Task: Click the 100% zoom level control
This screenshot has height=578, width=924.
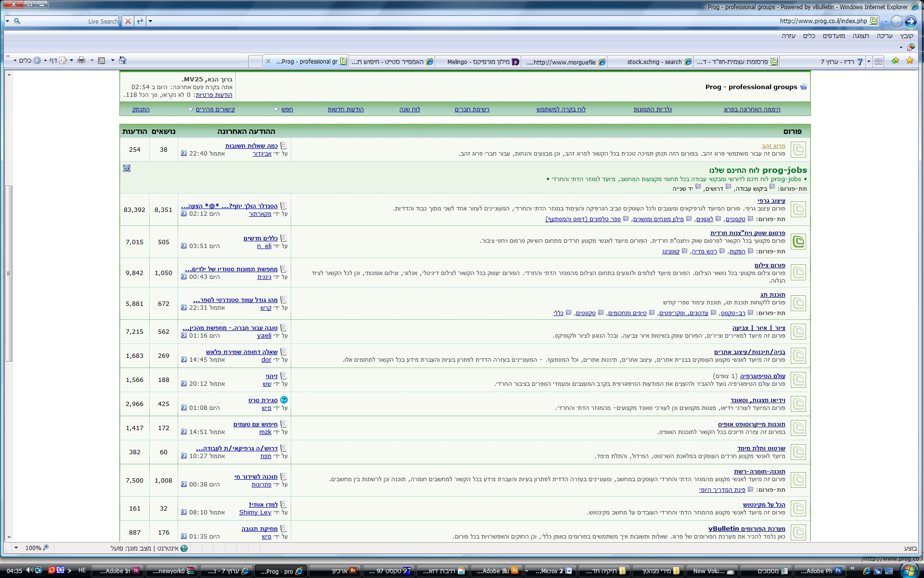Action: pos(34,548)
